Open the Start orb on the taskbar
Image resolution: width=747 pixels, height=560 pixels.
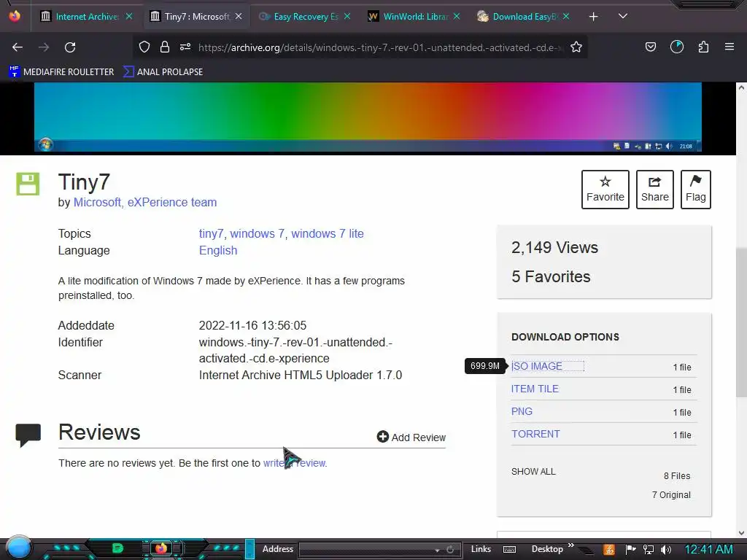[x=19, y=548]
